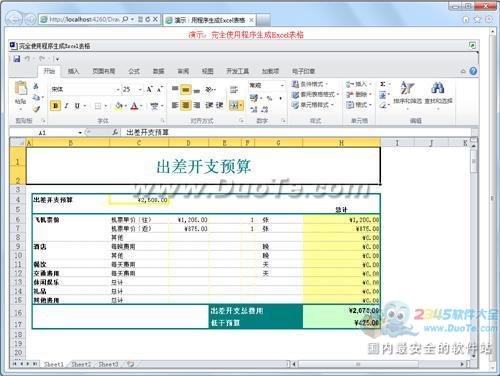Toggle Underline formatting button
This screenshot has width=500, height=376.
click(77, 106)
